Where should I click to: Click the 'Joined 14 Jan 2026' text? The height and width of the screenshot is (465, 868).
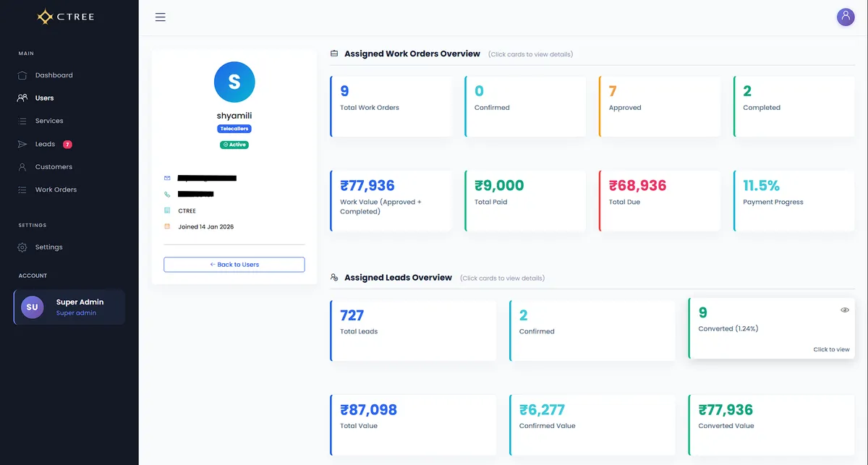(x=206, y=226)
